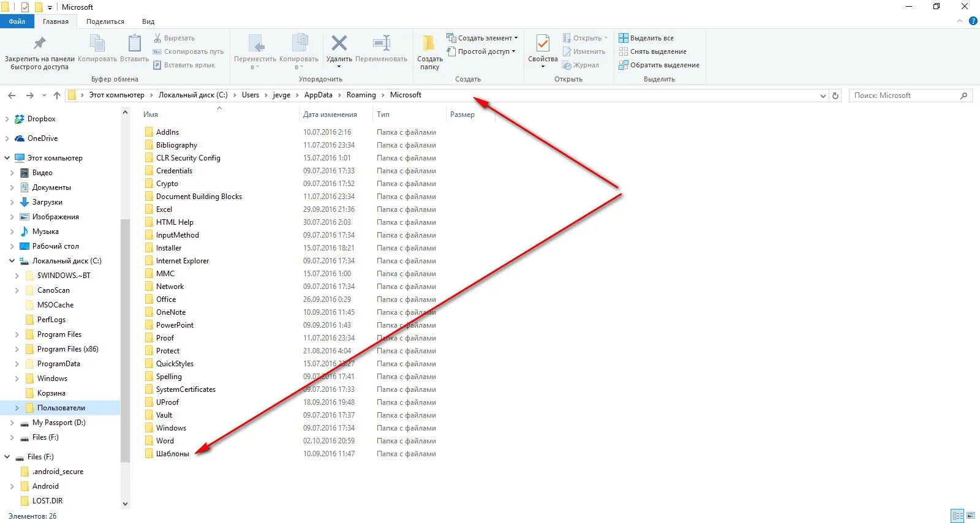
Task: Select Пользователи in navigation pane
Action: (61, 408)
